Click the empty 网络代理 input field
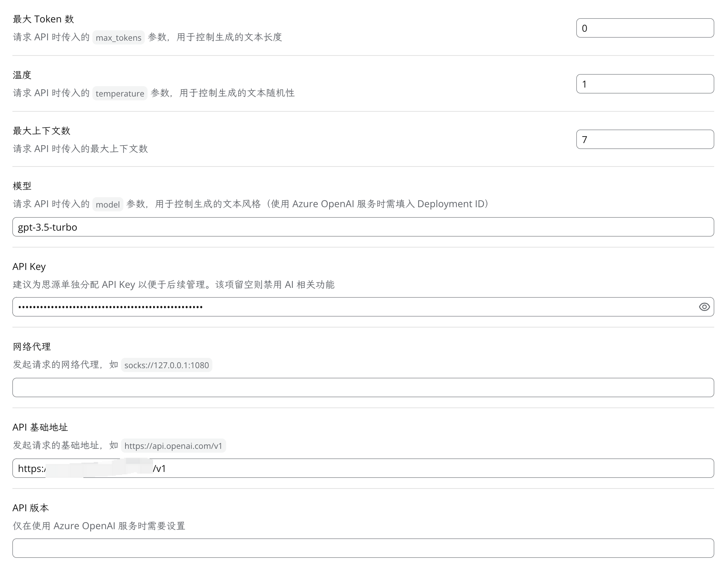 click(363, 387)
